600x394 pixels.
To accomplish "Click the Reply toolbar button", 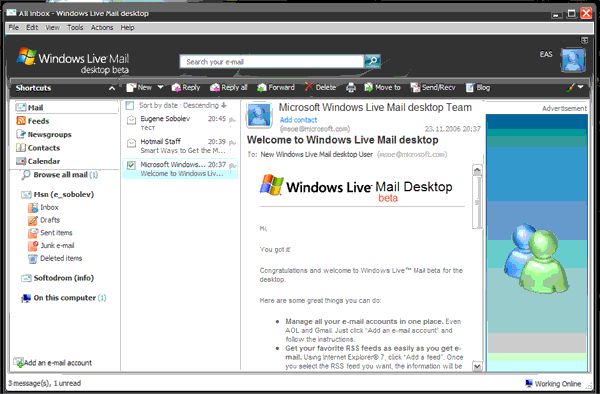I will (186, 88).
